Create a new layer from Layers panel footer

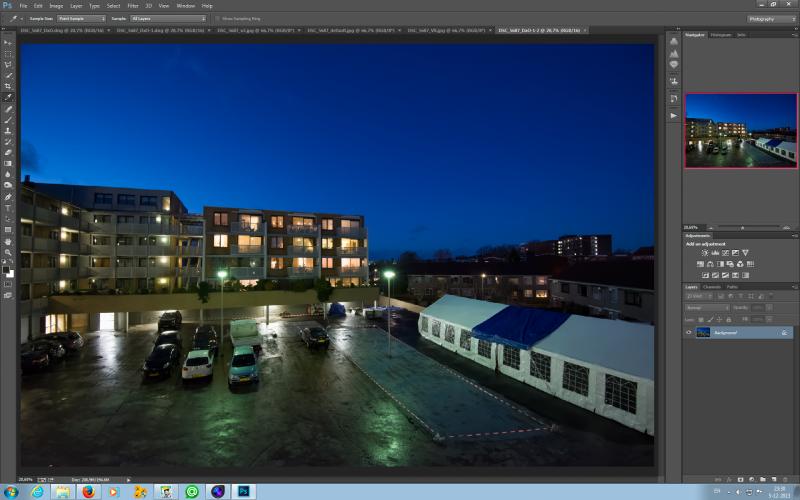pyautogui.click(x=773, y=480)
